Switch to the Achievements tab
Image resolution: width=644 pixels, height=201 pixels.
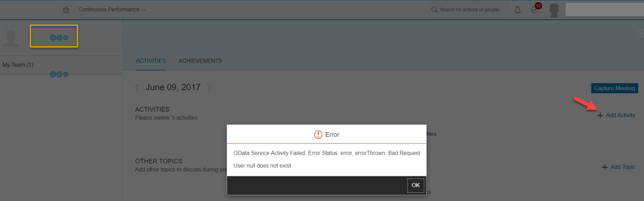tap(200, 61)
